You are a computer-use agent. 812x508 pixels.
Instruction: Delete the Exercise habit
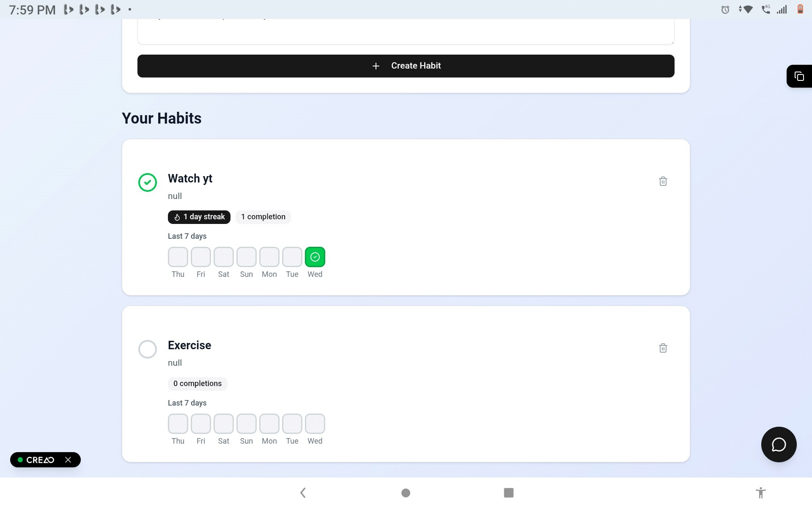coord(663,348)
